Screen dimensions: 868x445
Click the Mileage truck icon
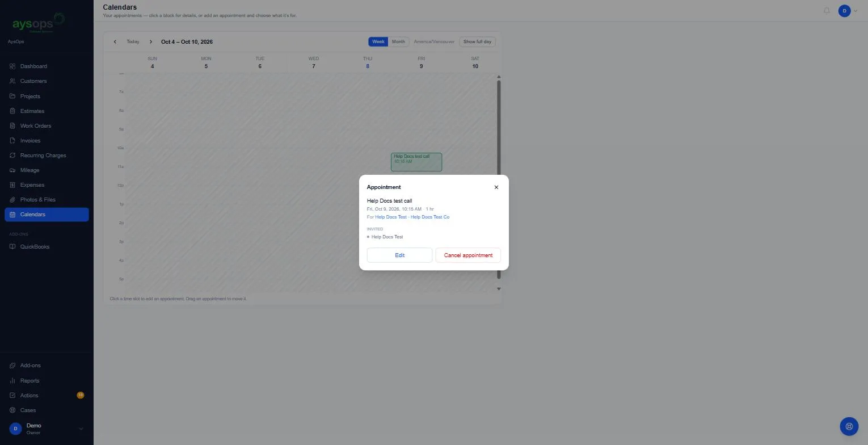pos(12,170)
